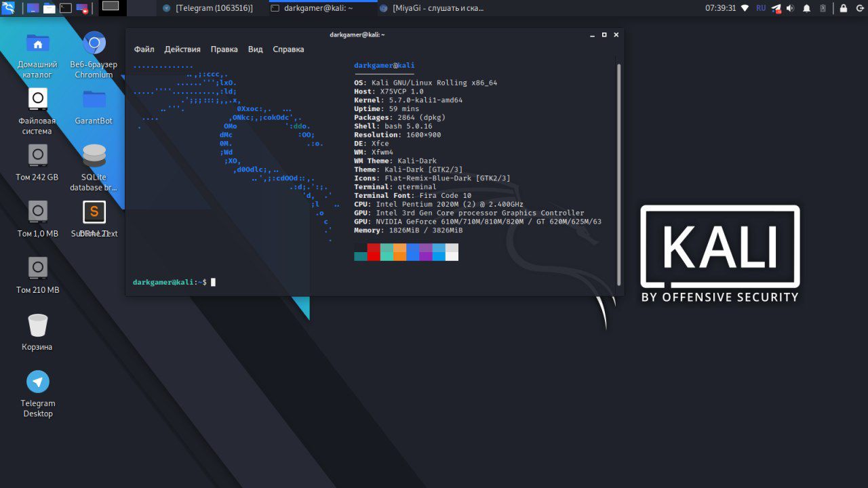This screenshot has height=488, width=868.
Task: Open the Файловая система desktop icon
Action: (37, 111)
